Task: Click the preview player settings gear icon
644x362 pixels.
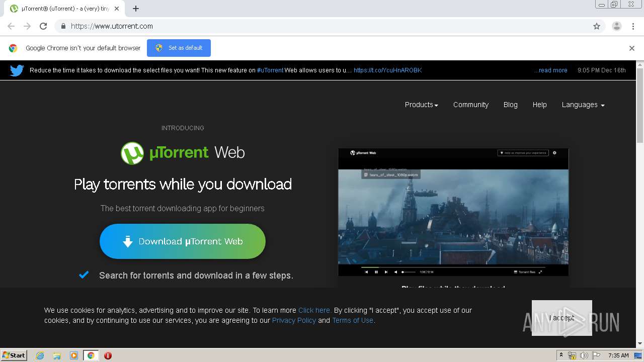Action: tap(554, 153)
